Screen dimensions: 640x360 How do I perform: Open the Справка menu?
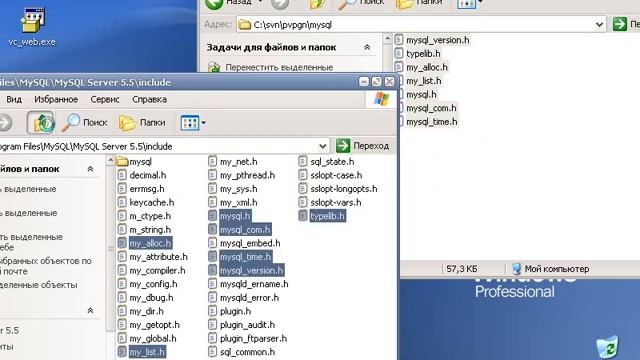coord(149,99)
